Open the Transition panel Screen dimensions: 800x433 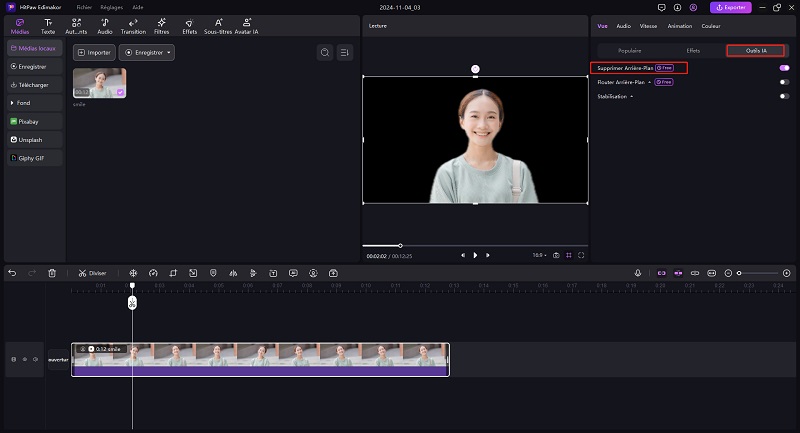[x=133, y=26]
